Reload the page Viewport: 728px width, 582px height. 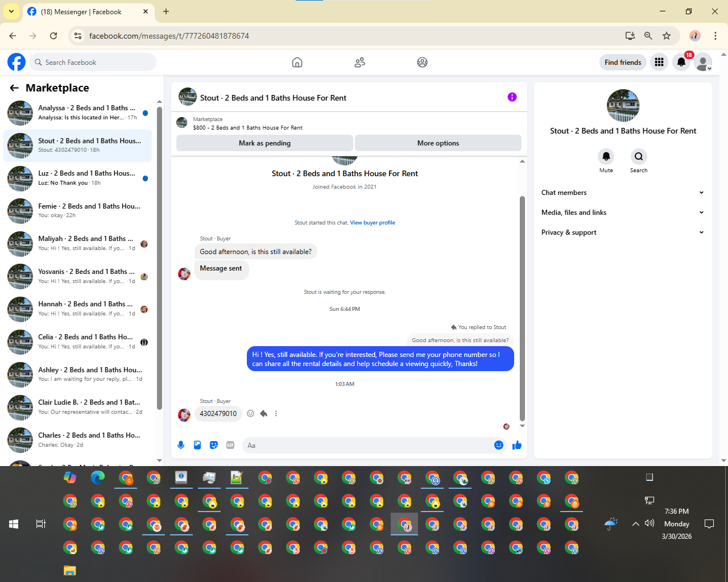[x=53, y=36]
